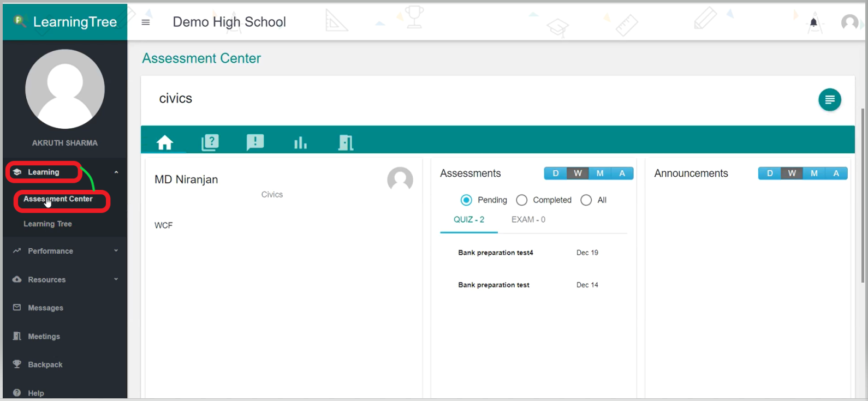The image size is (868, 401).
Task: Open the bar chart statistics tab
Action: 300,142
